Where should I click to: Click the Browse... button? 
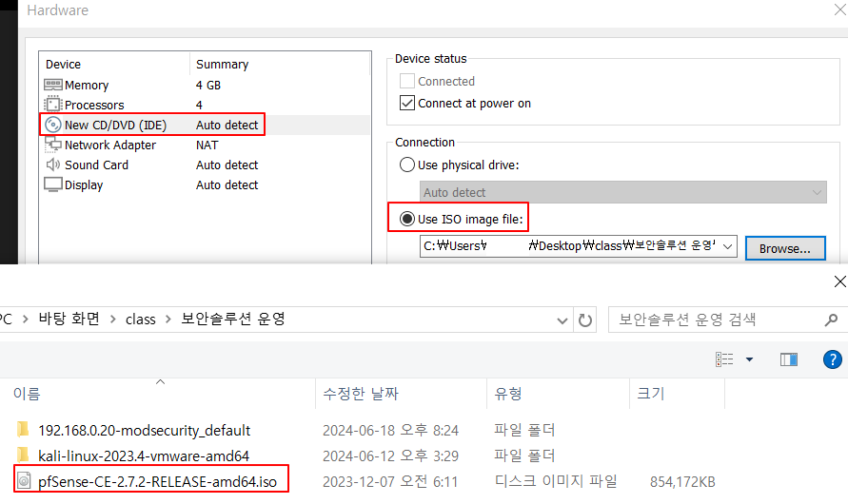click(785, 248)
